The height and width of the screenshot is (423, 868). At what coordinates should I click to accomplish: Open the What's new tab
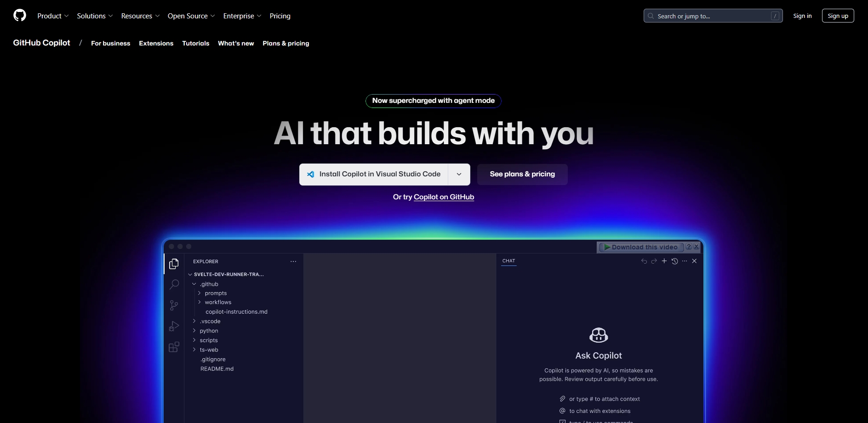[x=236, y=43]
